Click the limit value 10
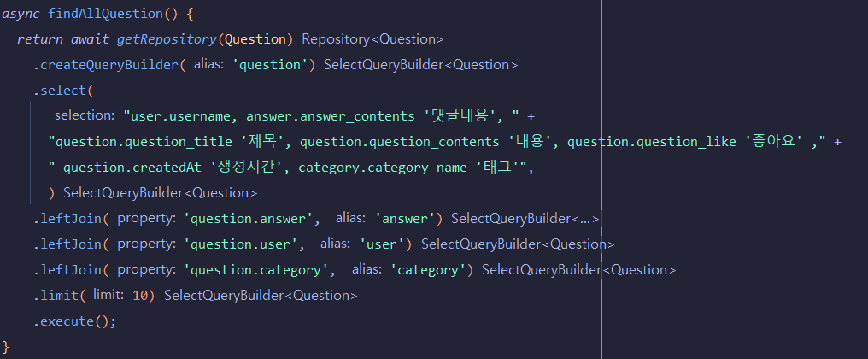 (x=142, y=296)
